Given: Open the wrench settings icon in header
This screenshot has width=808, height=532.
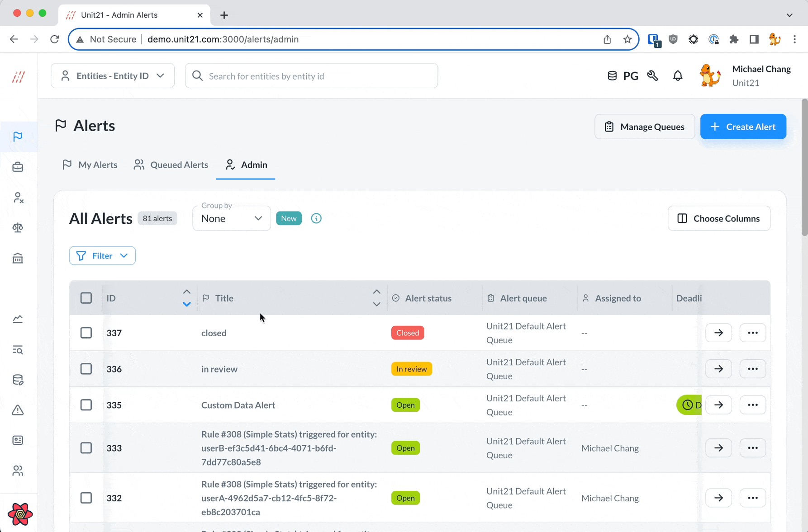Looking at the screenshot, I should (652, 75).
